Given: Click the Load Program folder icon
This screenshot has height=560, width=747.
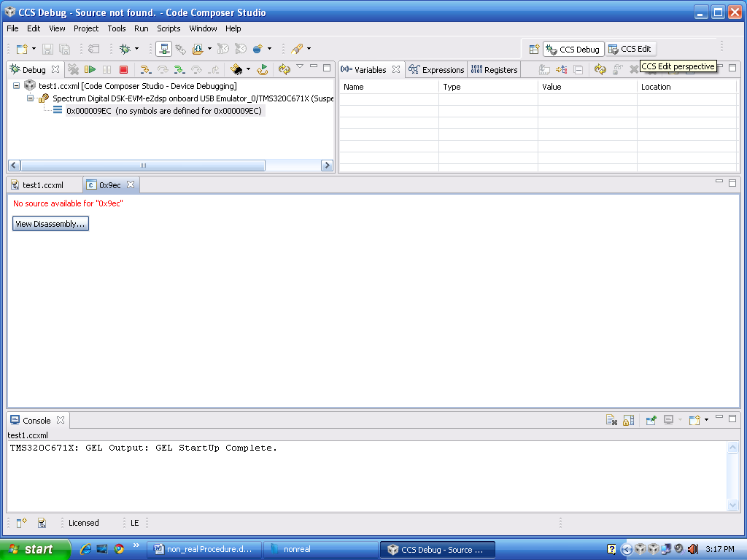Looking at the screenshot, I should click(197, 49).
